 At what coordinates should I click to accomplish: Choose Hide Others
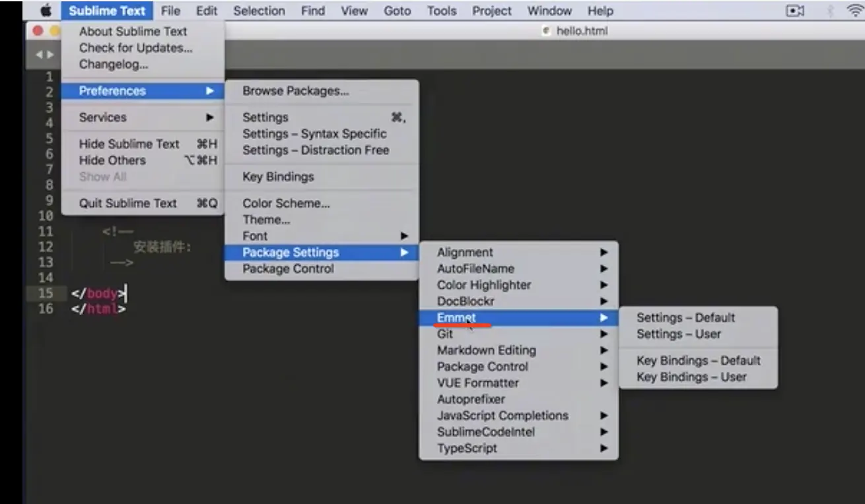[x=143, y=160]
